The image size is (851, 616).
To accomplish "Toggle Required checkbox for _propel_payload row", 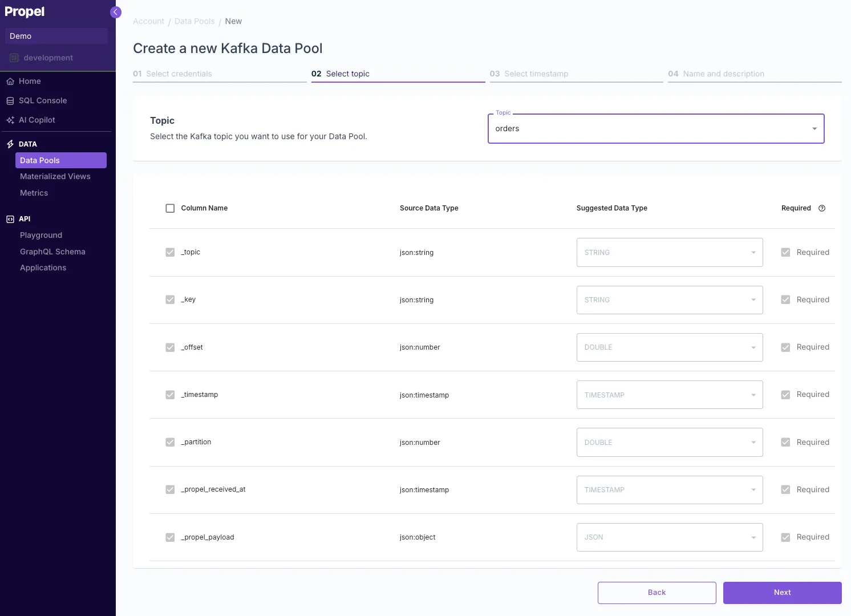I will pos(785,537).
